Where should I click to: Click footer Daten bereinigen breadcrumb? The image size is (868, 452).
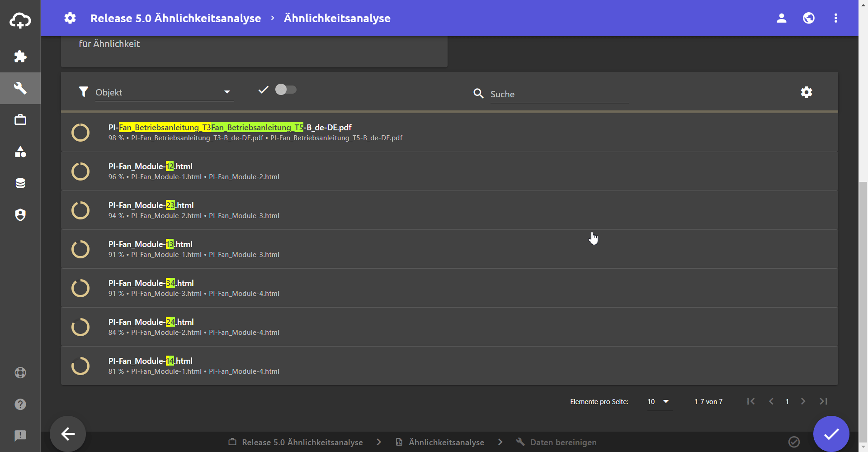[557, 442]
